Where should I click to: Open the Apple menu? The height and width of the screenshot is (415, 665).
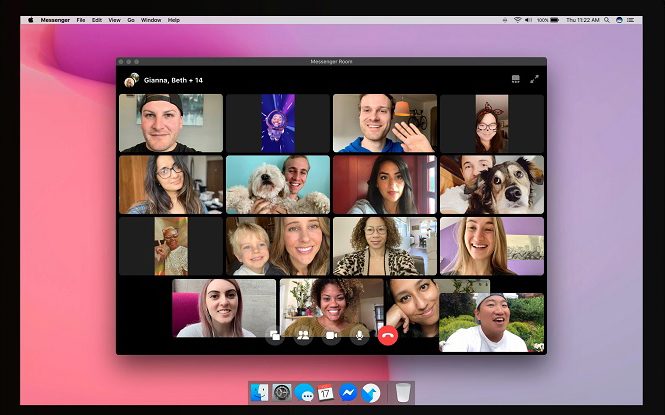click(30, 20)
